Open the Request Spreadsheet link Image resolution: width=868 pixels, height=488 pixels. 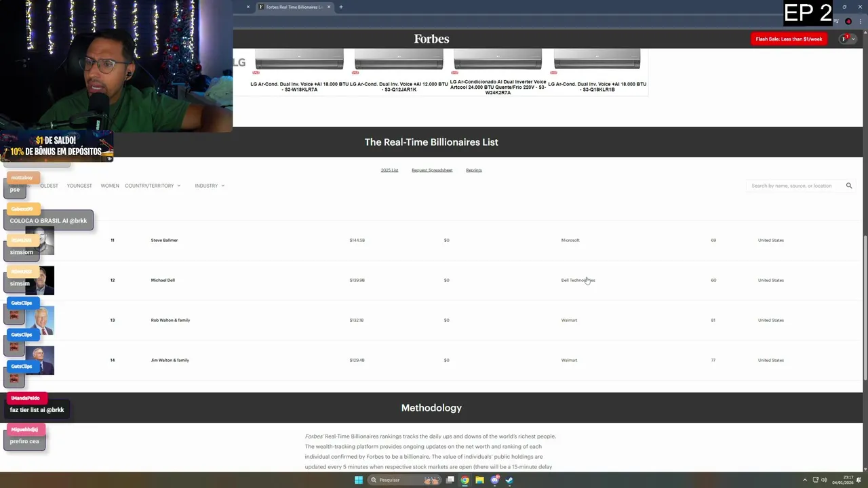pos(432,170)
